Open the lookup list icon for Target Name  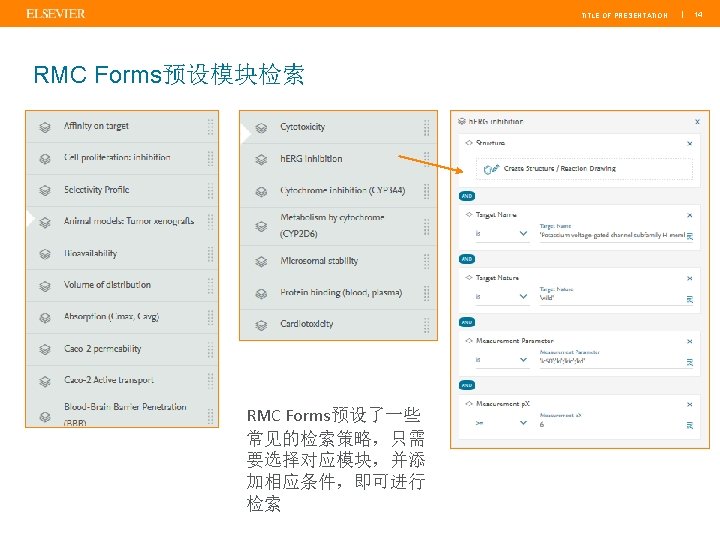(690, 236)
